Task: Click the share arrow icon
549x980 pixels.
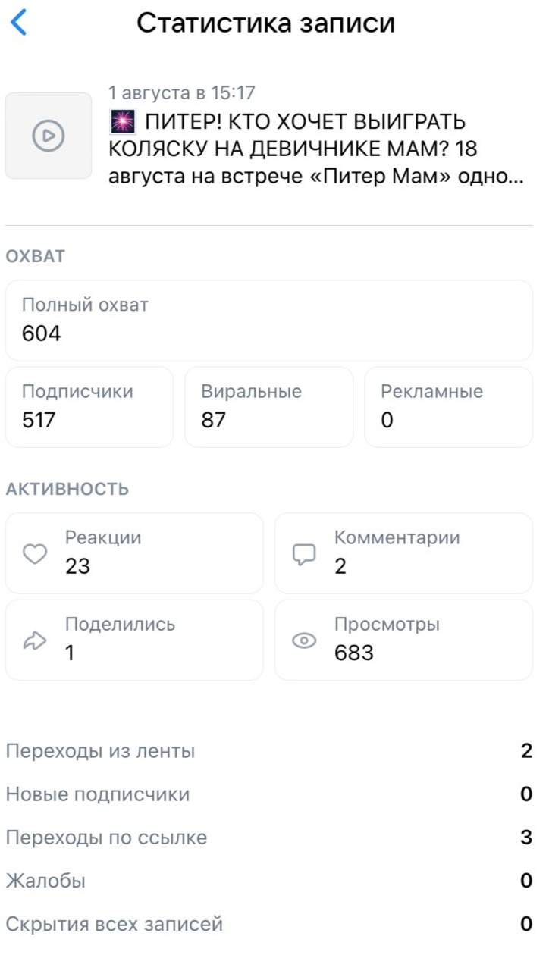Action: [x=35, y=641]
